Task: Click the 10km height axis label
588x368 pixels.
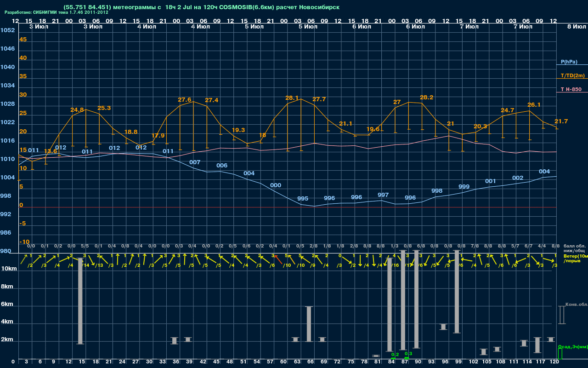Action: pyautogui.click(x=9, y=268)
